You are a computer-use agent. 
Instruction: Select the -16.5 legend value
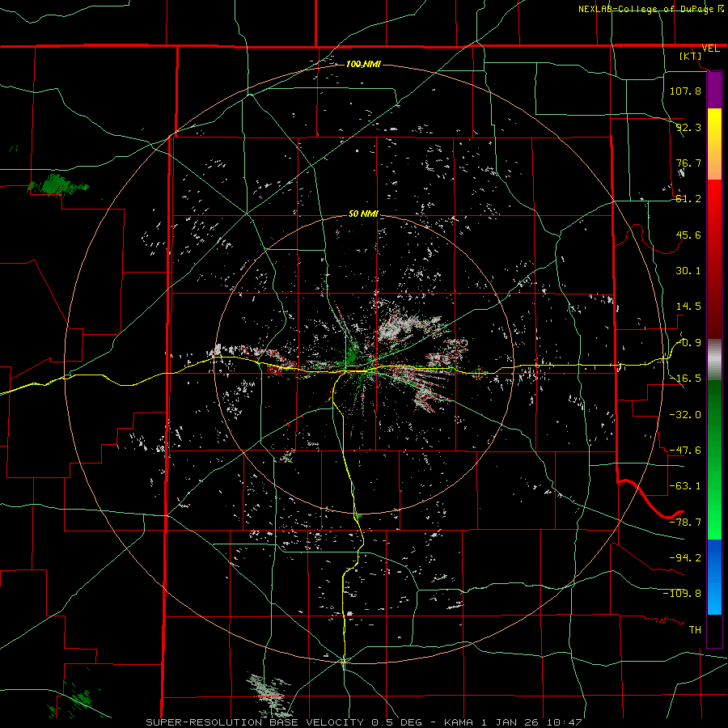click(685, 379)
